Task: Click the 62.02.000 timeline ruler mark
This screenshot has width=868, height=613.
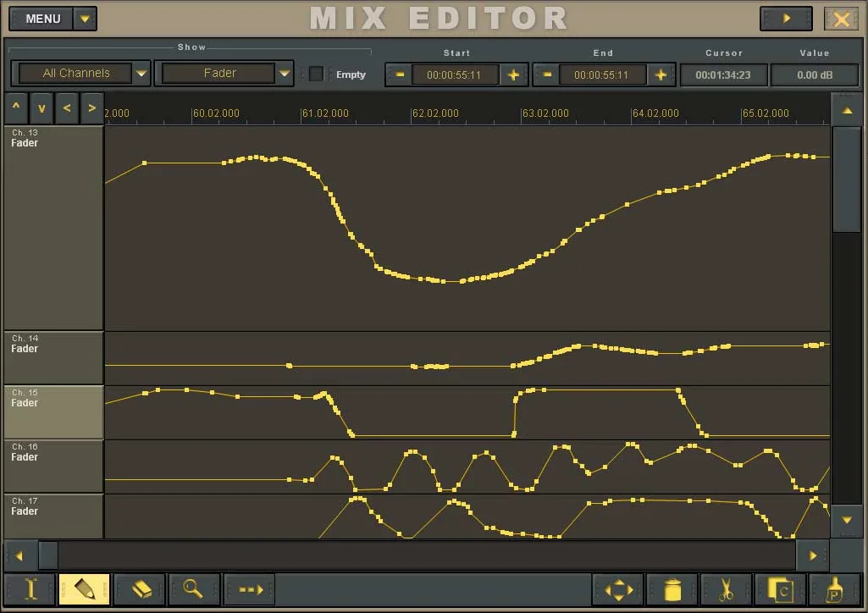Action: pyautogui.click(x=435, y=113)
